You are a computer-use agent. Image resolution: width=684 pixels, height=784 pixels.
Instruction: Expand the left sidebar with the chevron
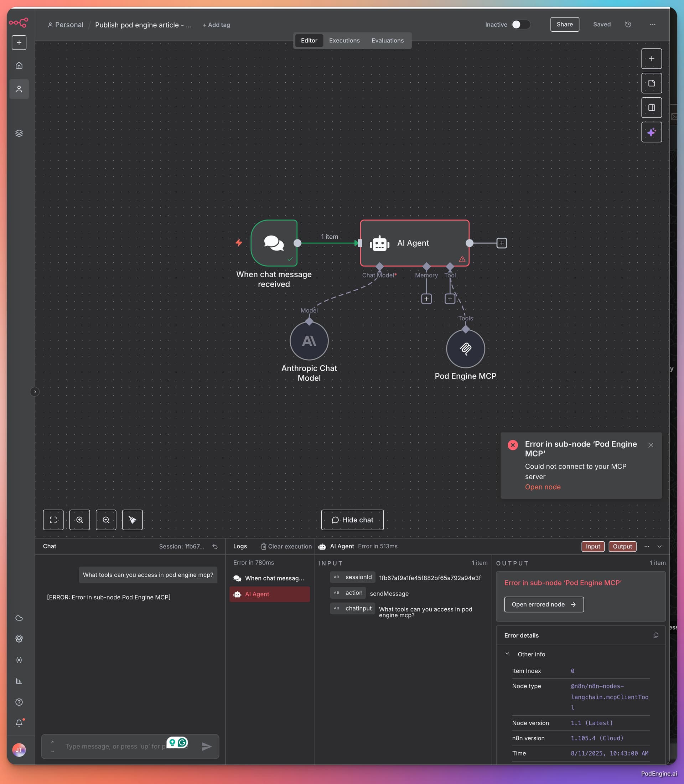[35, 391]
